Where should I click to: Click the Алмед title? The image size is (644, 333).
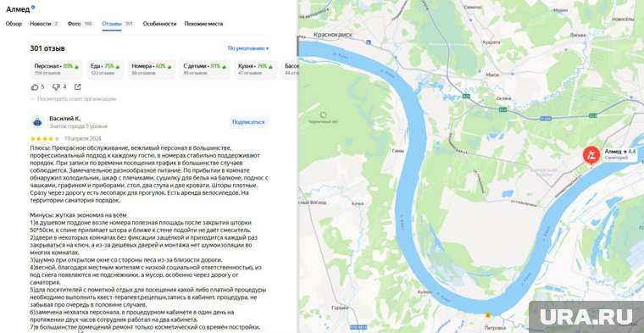click(x=18, y=9)
